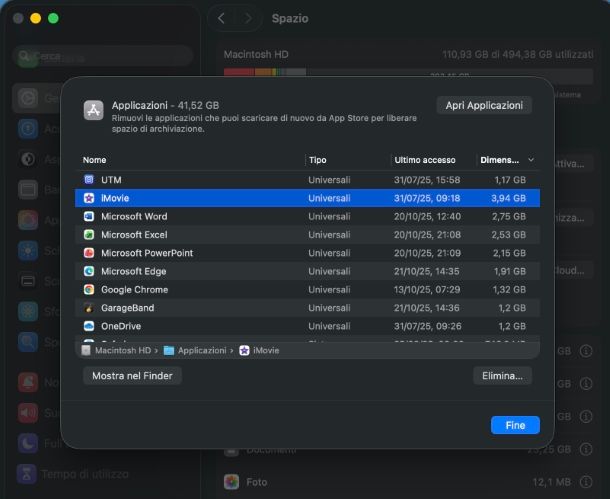The width and height of the screenshot is (610, 499).
Task: Click the OneDrive cloud icon
Action: pos(89,326)
